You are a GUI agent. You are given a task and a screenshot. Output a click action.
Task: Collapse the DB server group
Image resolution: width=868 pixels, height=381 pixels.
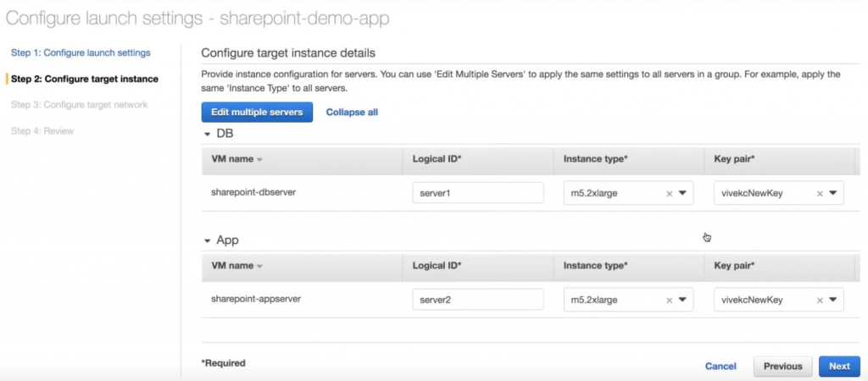(x=208, y=135)
